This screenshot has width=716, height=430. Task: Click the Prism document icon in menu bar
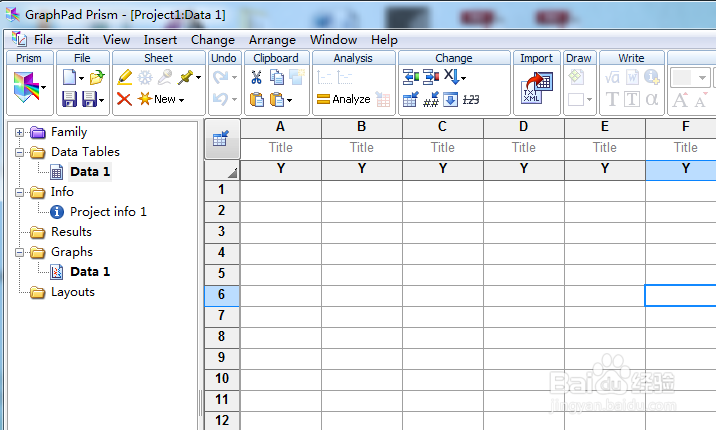pos(19,39)
